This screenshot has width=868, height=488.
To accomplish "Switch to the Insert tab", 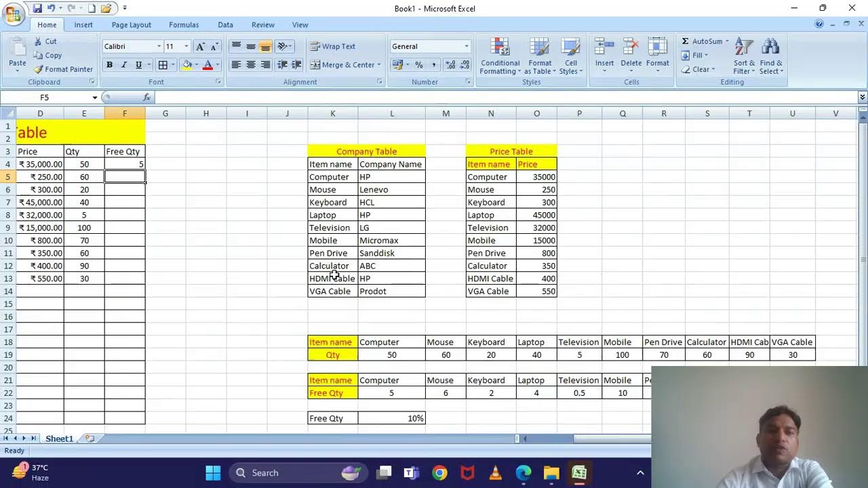I will [83, 24].
